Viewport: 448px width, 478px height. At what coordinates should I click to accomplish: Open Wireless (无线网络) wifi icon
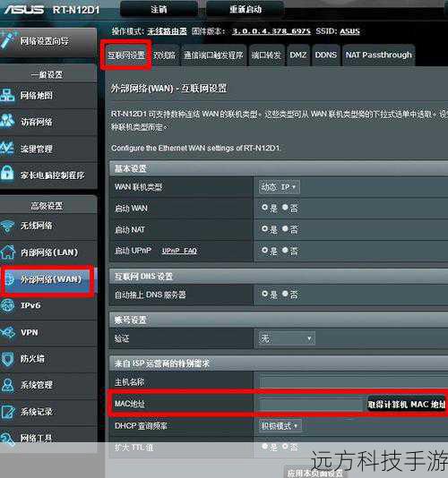pyautogui.click(x=7, y=226)
